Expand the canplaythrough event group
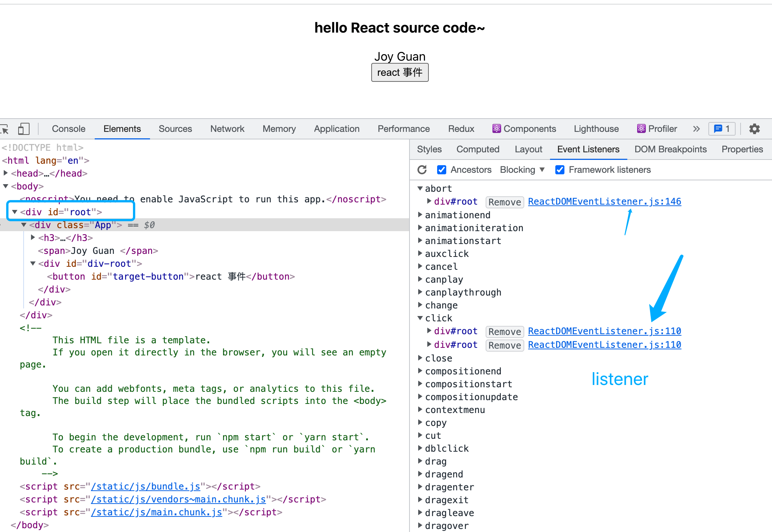This screenshot has height=532, width=772. 420,292
